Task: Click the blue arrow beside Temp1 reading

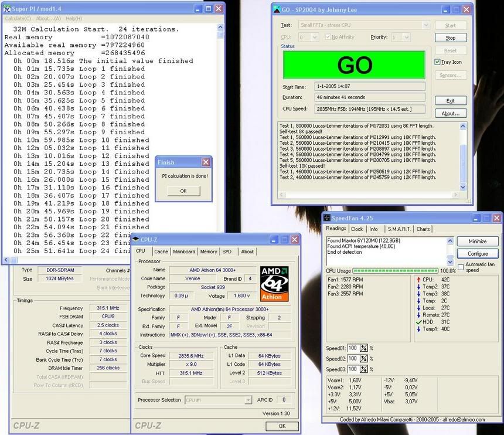Action: [418, 329]
